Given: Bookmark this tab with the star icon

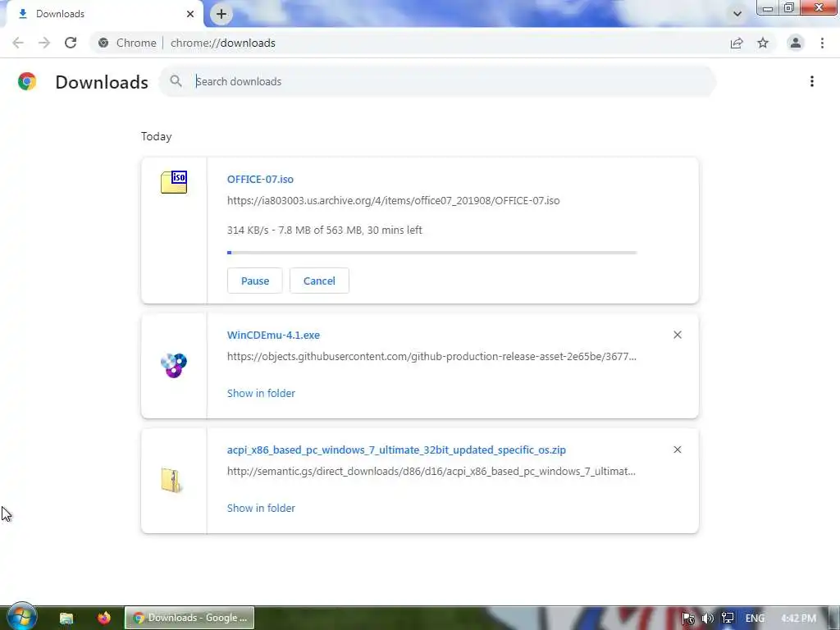Looking at the screenshot, I should [x=763, y=43].
